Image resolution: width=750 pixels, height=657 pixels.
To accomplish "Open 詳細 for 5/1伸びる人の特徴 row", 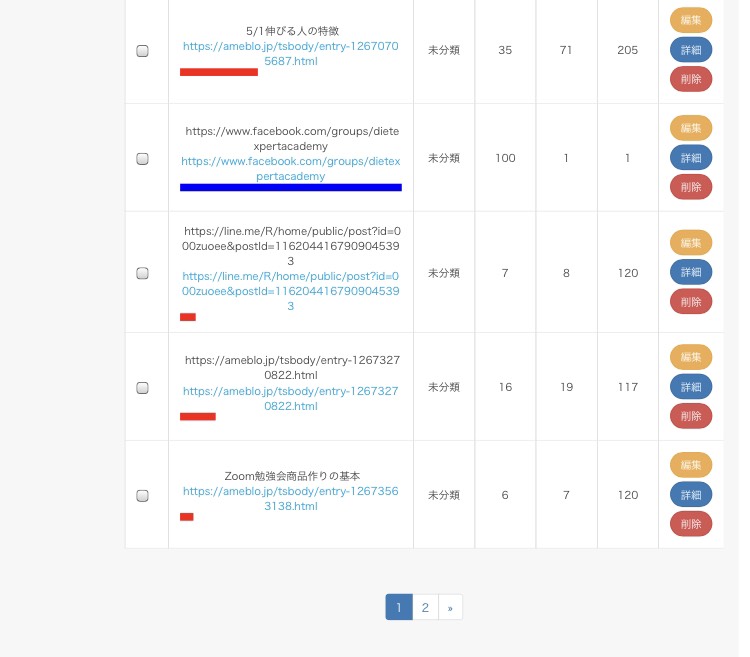I will click(x=691, y=50).
